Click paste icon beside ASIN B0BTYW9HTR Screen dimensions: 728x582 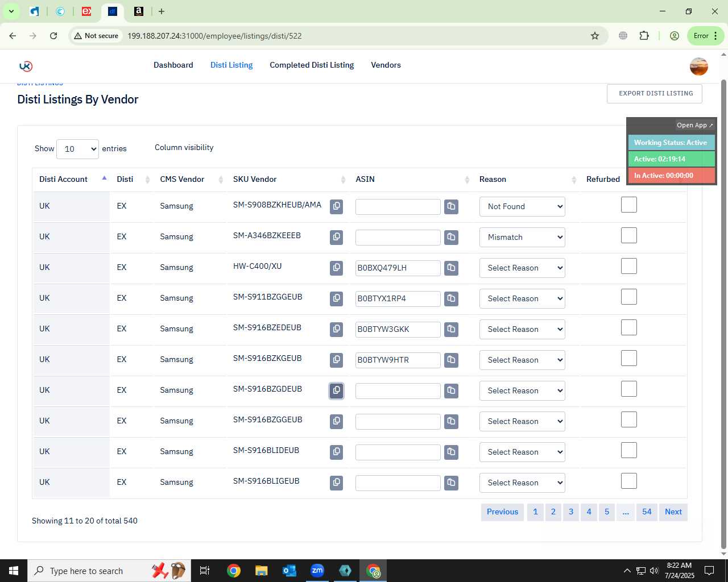point(452,360)
